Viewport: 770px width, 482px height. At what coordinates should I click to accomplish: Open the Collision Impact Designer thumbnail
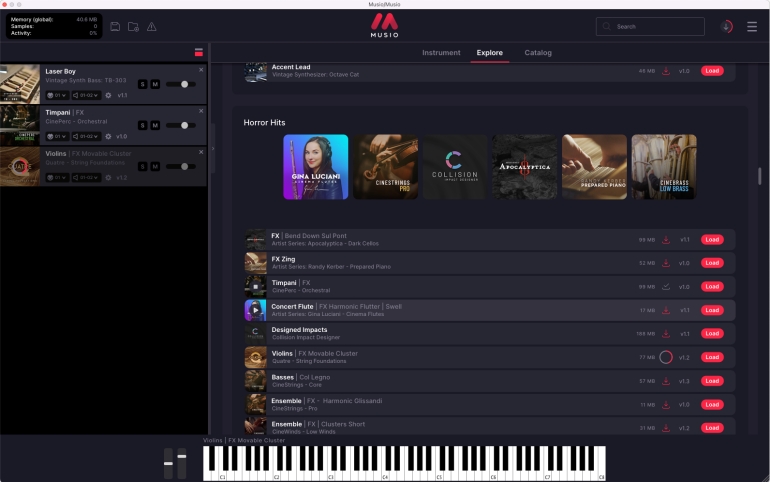[x=455, y=167]
